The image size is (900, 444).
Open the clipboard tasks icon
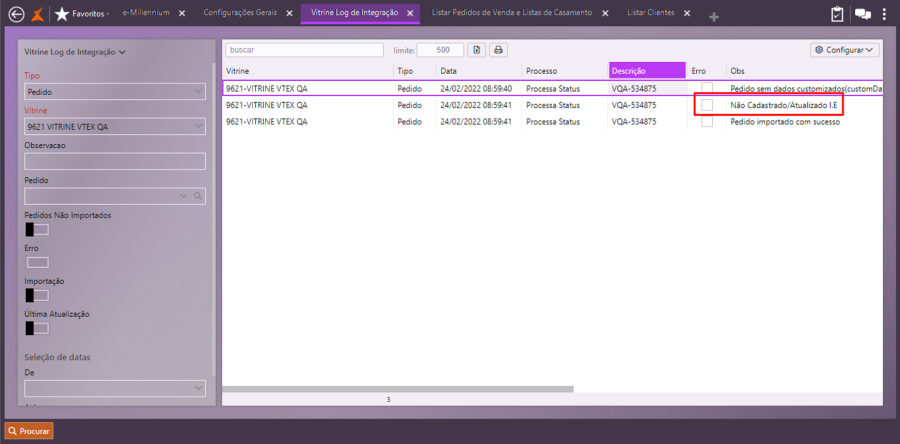pyautogui.click(x=837, y=14)
